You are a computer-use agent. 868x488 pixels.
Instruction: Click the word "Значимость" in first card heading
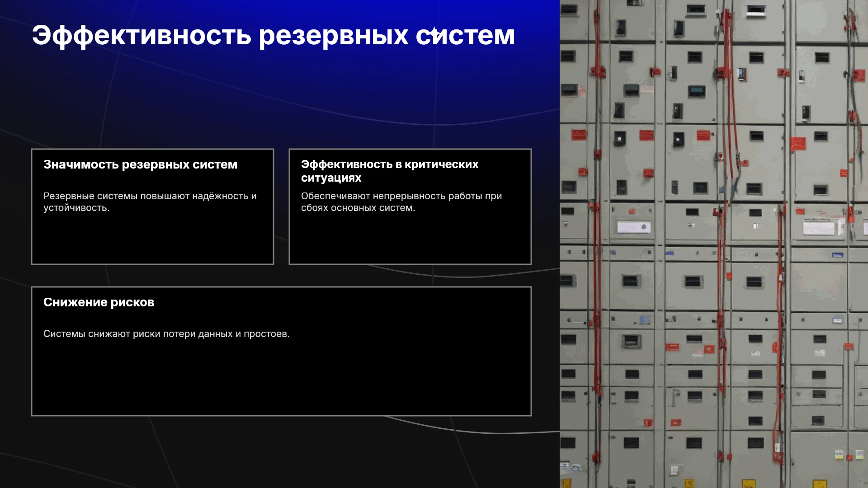click(x=81, y=164)
